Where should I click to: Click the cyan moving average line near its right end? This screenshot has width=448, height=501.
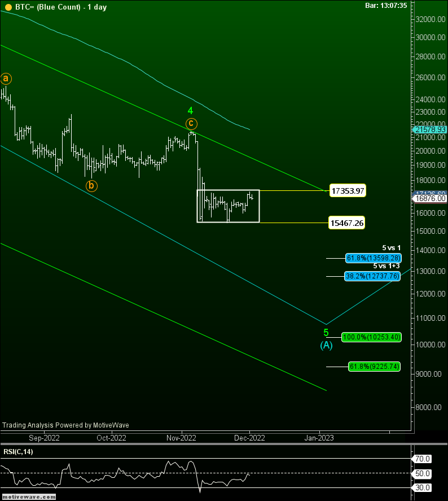coord(244,127)
